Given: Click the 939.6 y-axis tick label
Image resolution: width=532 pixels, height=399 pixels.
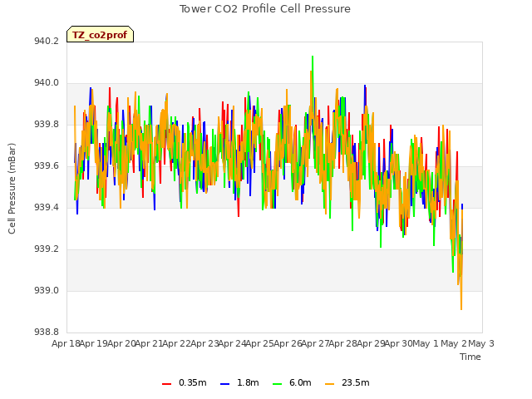Looking at the screenshot, I should (x=47, y=166).
